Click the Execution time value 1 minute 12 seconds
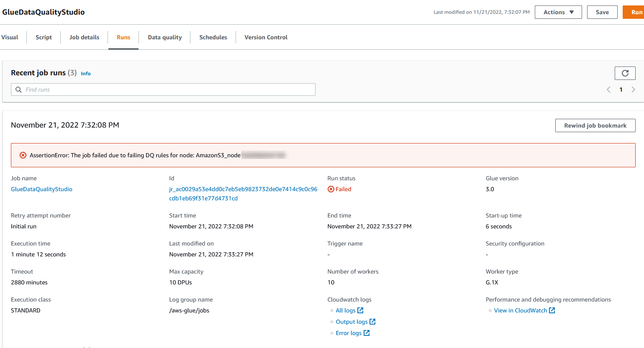The height and width of the screenshot is (348, 644). [x=38, y=254]
